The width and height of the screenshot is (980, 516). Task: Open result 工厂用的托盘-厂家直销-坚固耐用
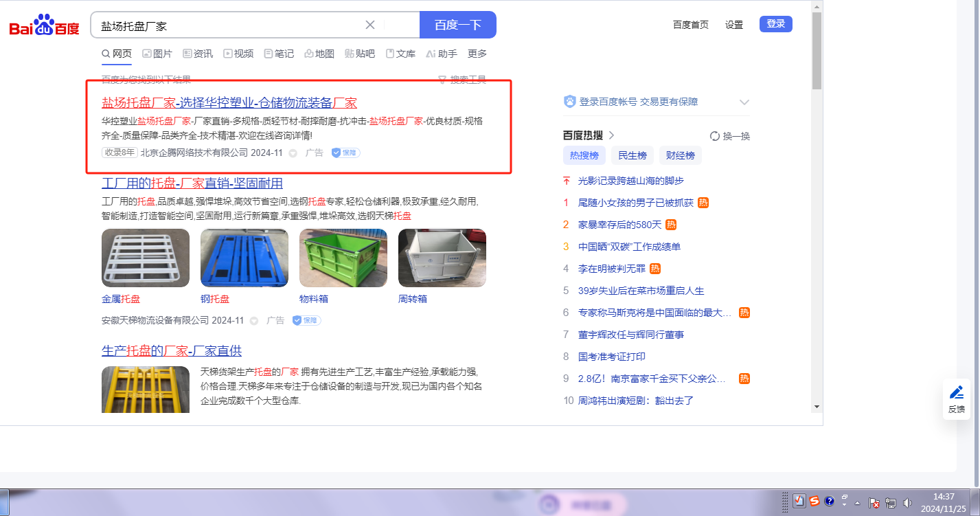[x=192, y=183]
